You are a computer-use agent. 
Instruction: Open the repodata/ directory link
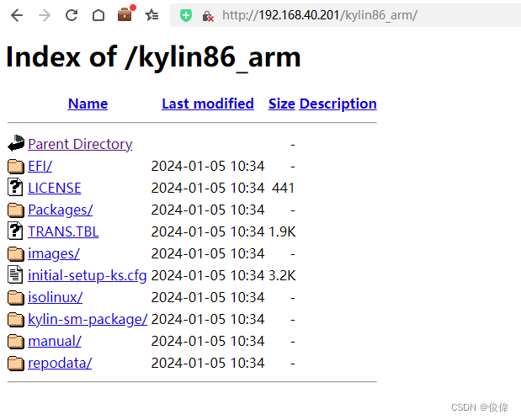coord(60,364)
